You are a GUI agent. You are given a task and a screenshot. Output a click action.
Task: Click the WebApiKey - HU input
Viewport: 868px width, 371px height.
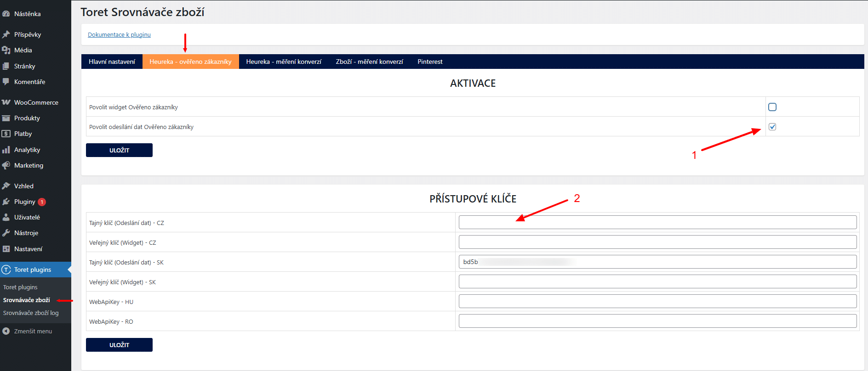pos(657,301)
